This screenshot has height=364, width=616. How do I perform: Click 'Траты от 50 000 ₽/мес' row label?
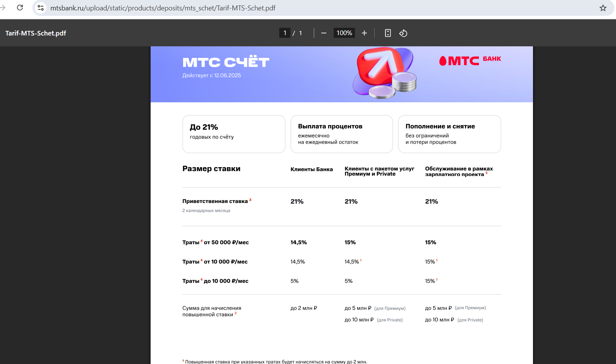coord(216,242)
